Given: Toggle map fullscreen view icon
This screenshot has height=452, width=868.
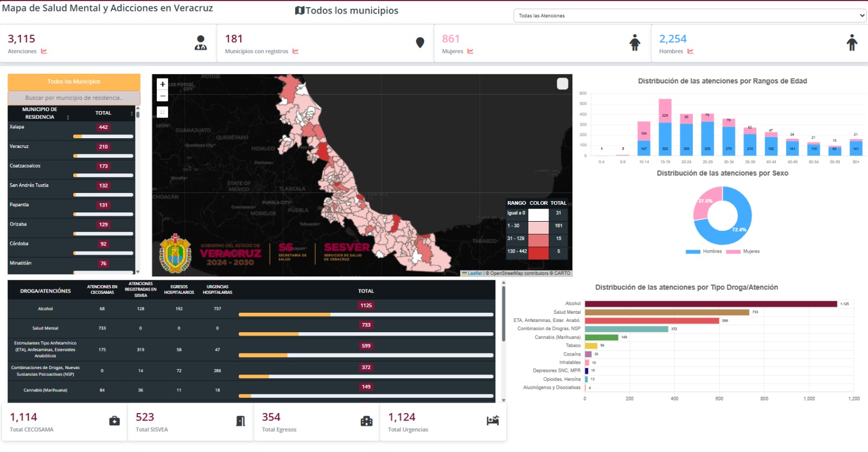Looking at the screenshot, I should pyautogui.click(x=162, y=112).
